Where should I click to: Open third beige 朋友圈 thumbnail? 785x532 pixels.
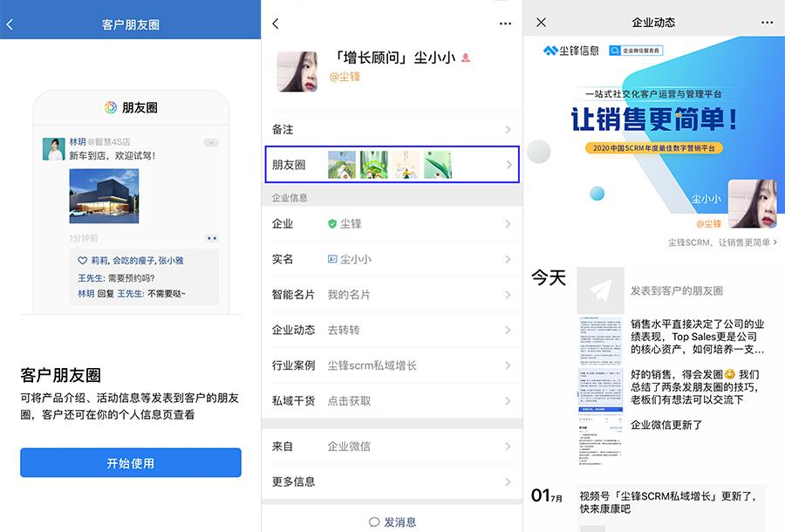coord(406,165)
